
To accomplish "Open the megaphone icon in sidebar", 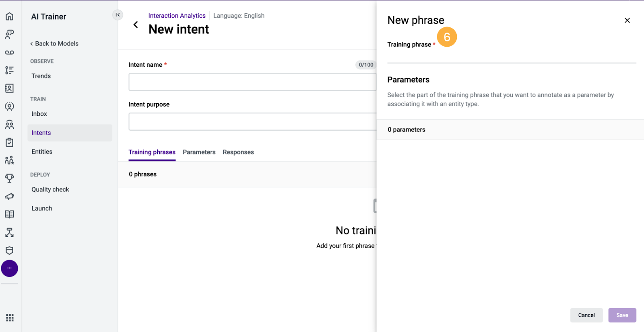I will (10, 196).
